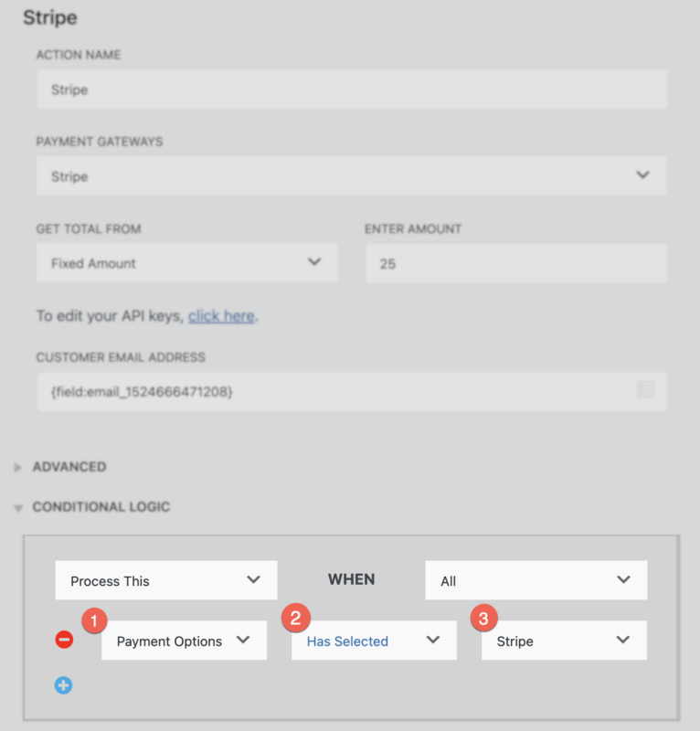Add another condition using the blue plus icon
This screenshot has height=731, width=700.
(64, 684)
